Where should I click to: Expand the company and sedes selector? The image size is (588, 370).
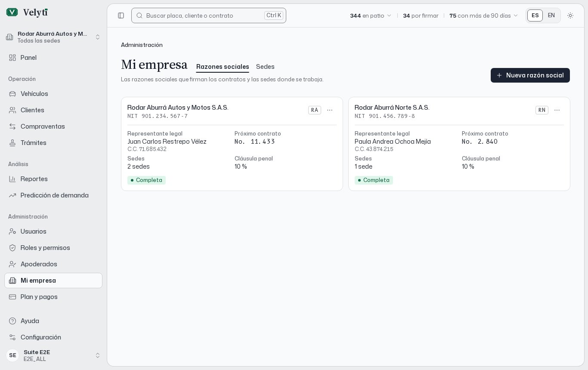click(53, 37)
